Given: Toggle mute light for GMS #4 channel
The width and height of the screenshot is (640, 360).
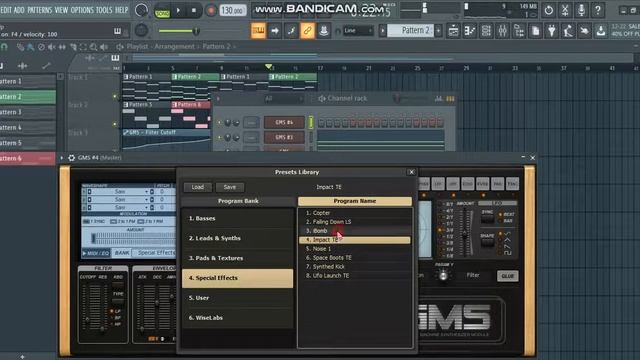Looking at the screenshot, I should 220,122.
